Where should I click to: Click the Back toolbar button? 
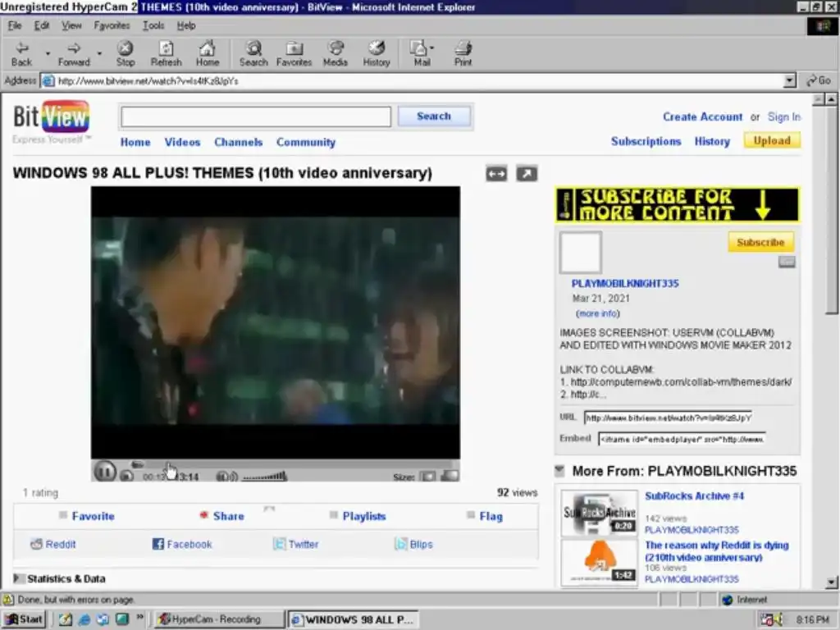[x=22, y=54]
